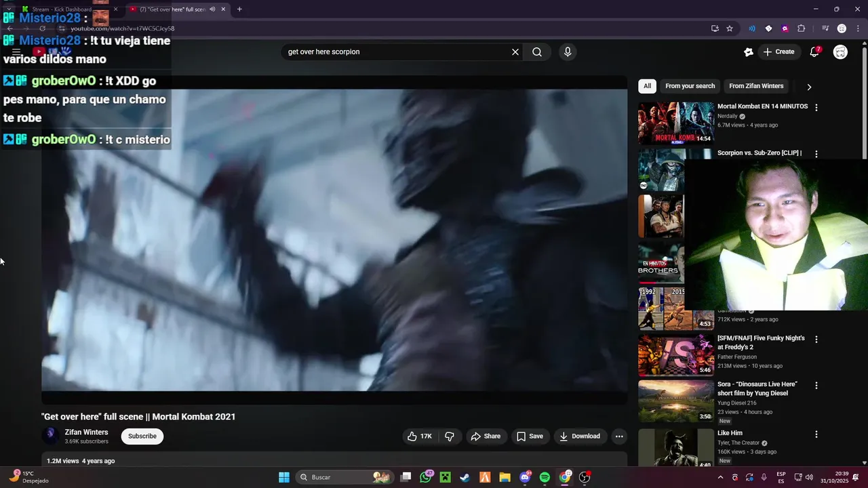Viewport: 868px width, 488px height.
Task: Switch to the Stream - Kick Dashboard tab
Action: pyautogui.click(x=68, y=9)
